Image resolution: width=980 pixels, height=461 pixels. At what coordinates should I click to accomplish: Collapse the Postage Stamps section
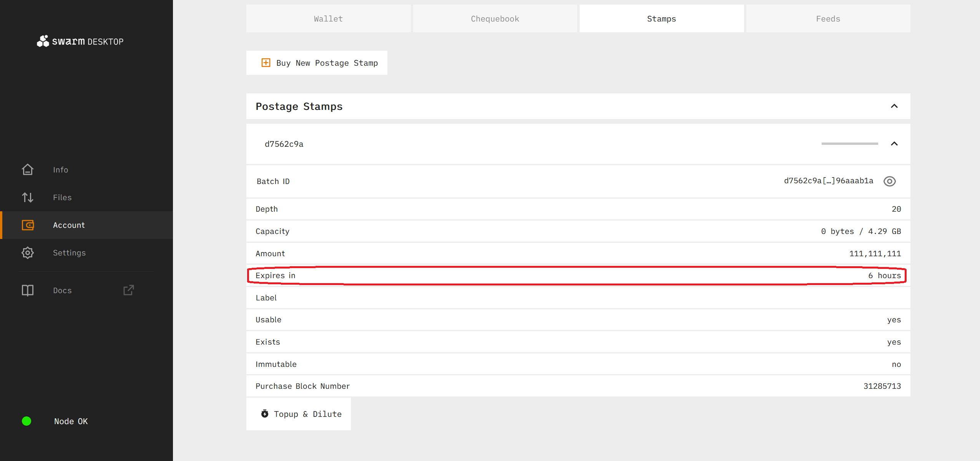894,106
